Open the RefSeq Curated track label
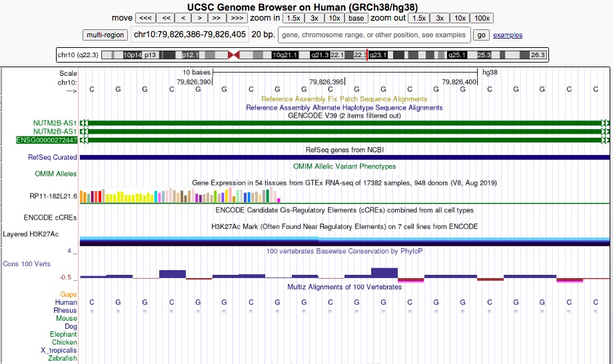This screenshot has height=364, width=613. 53,157
